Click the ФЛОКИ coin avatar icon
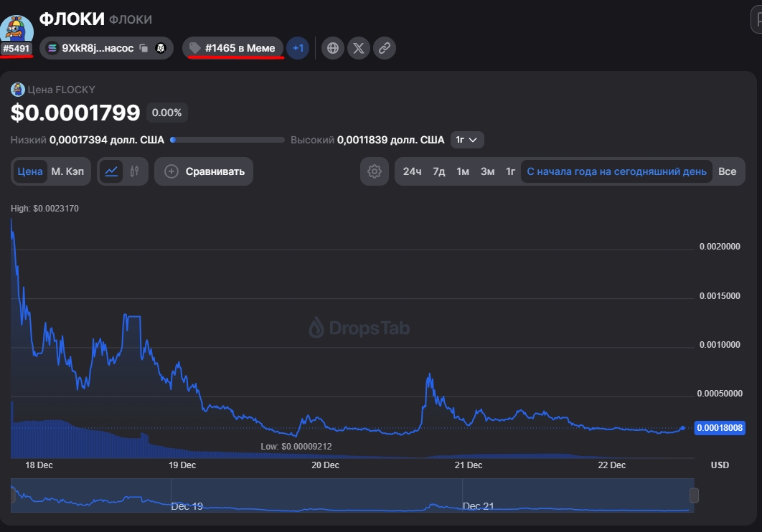762x532 pixels. coord(17,29)
